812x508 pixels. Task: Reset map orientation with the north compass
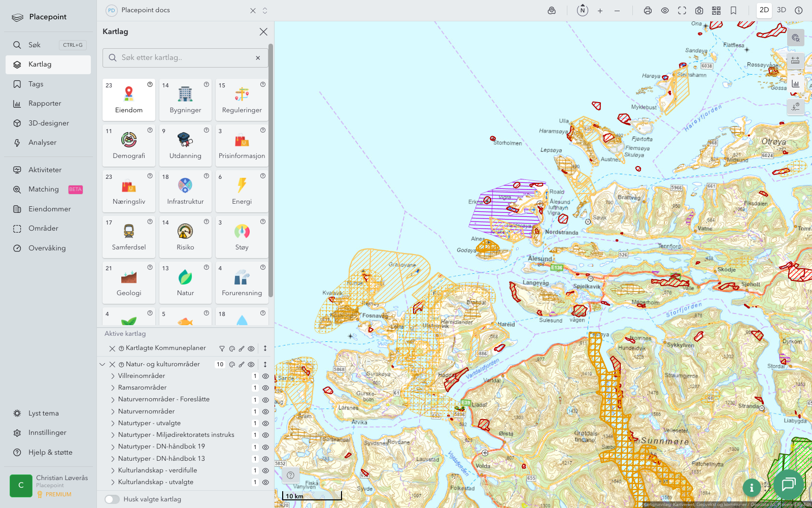click(583, 10)
